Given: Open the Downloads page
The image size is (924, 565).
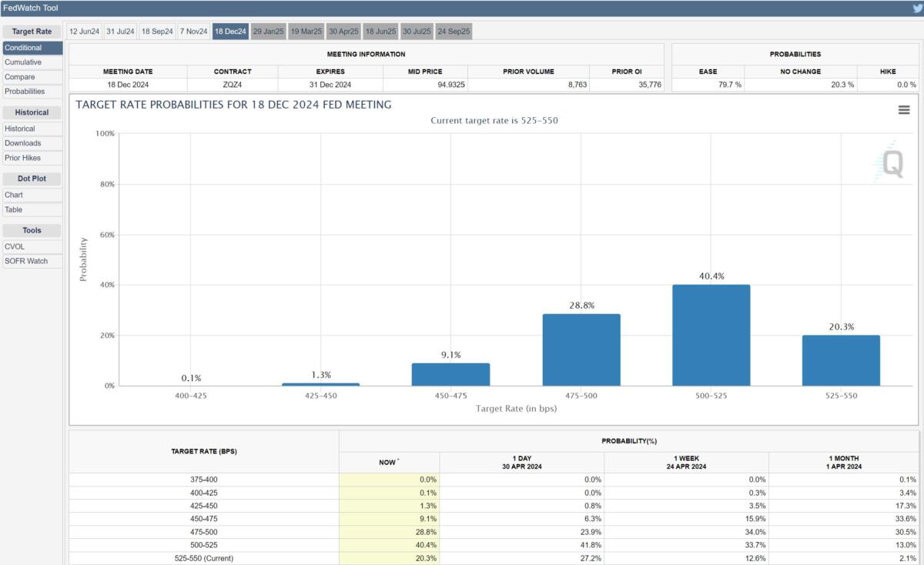Looking at the screenshot, I should click(x=23, y=143).
